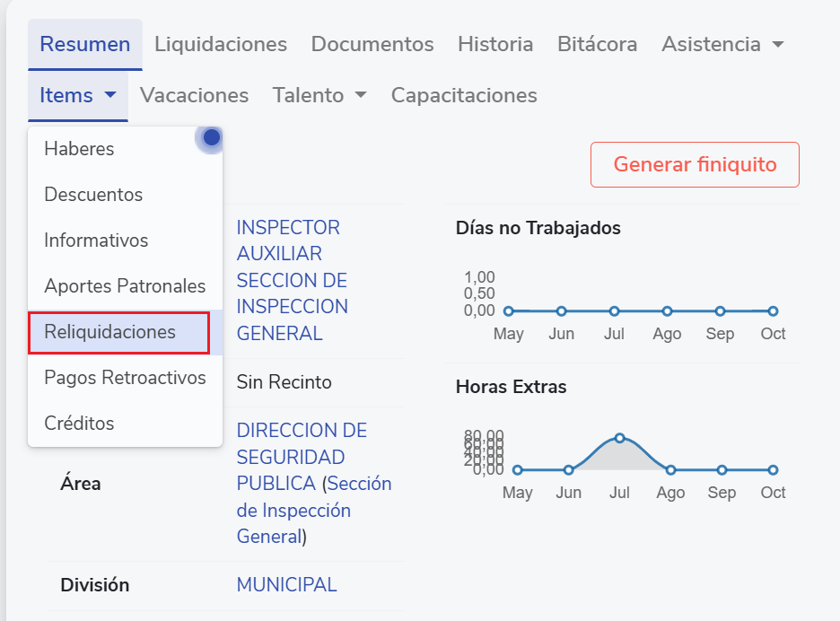
Task: Open the Talento dropdown tab
Action: tap(319, 95)
